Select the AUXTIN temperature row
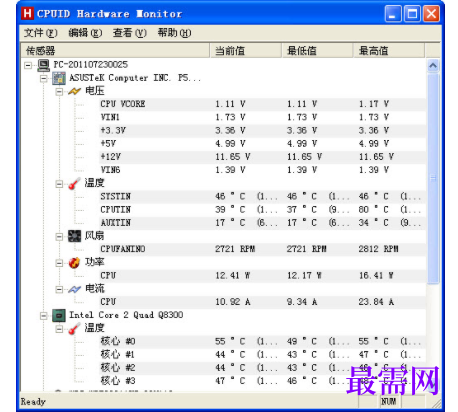458x412 pixels. (x=262, y=223)
